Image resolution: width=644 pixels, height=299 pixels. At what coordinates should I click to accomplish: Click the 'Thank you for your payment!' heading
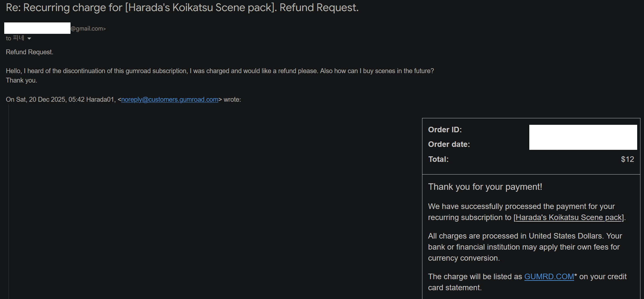click(x=485, y=187)
